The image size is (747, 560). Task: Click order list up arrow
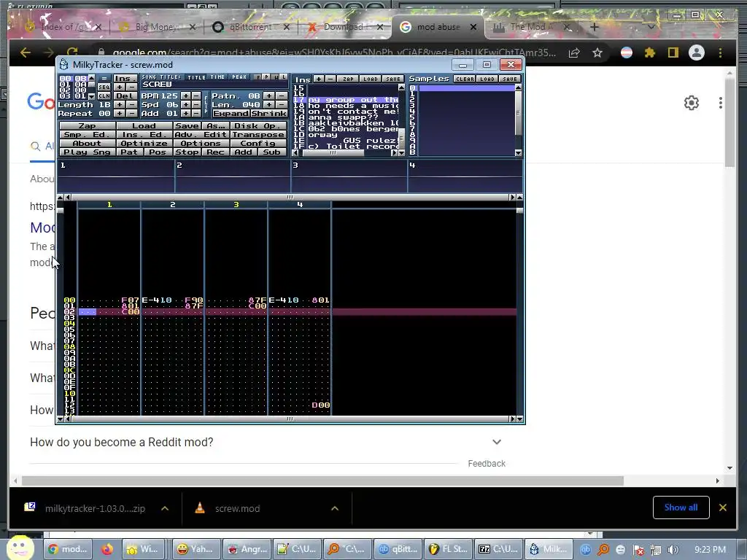(x=91, y=77)
